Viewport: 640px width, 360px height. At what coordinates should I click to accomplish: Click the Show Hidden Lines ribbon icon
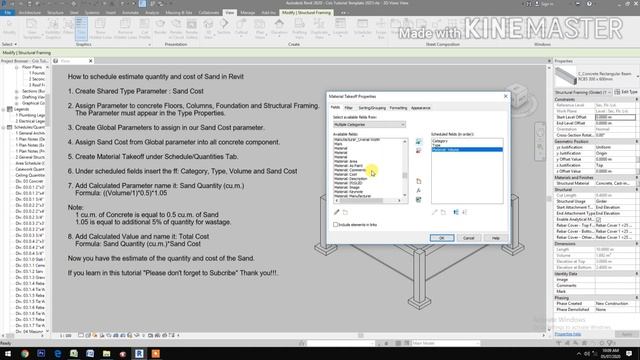[100, 29]
